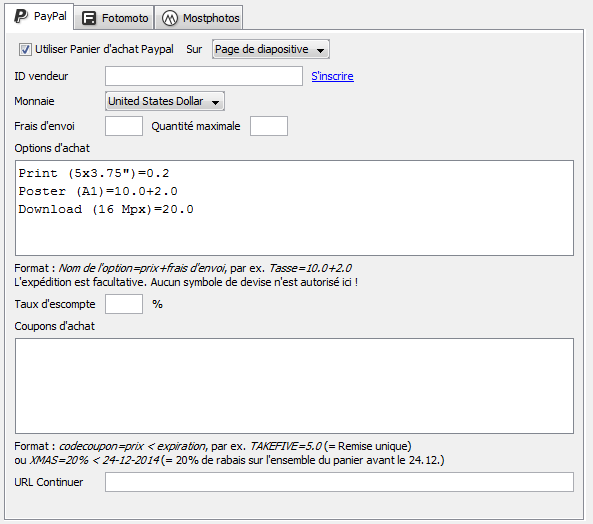Click the Fotomoto tab icon
Screen dimensions: 593x524
pyautogui.click(x=89, y=18)
